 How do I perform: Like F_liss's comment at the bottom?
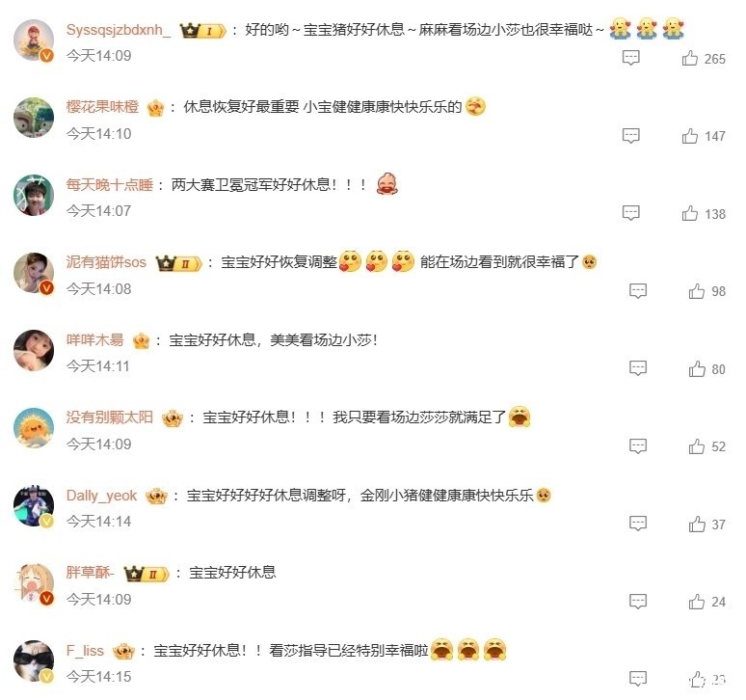click(697, 679)
